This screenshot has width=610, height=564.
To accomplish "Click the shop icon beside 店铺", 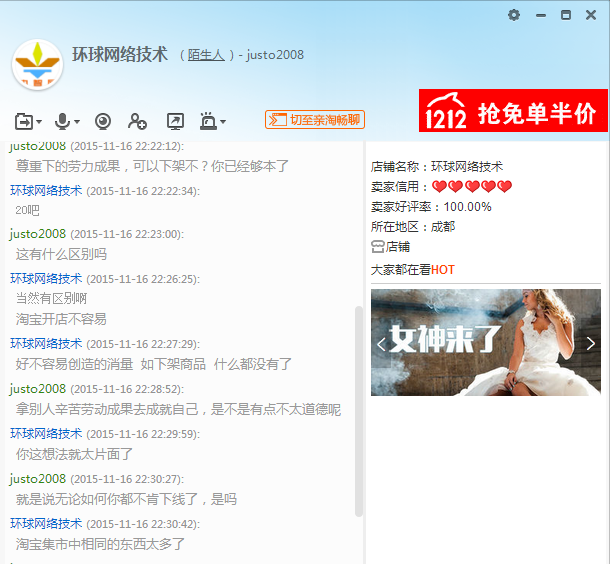I will (x=377, y=247).
